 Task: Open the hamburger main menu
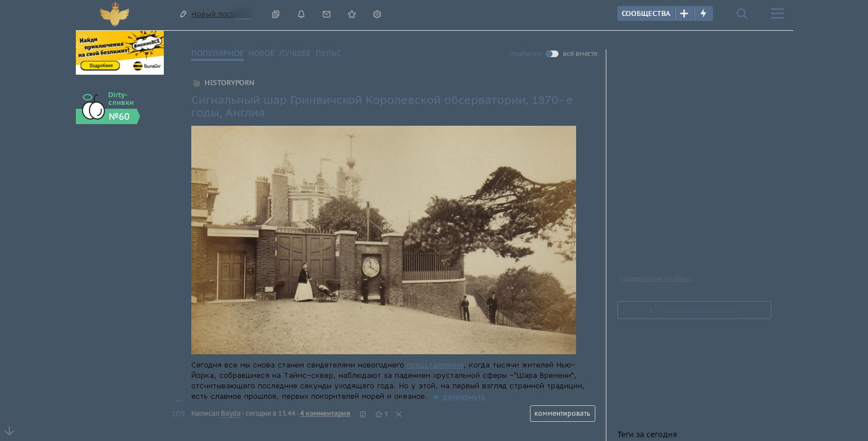tap(777, 14)
